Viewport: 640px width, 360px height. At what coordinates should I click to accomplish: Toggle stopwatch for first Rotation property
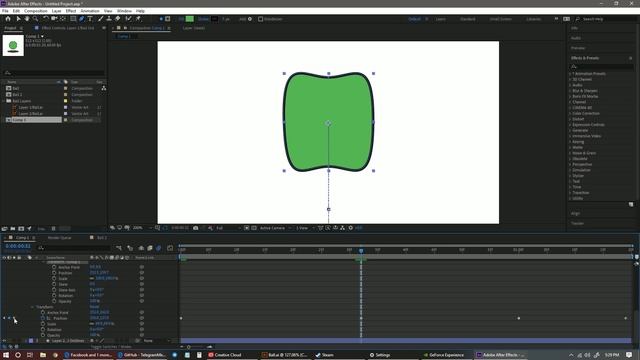point(54,296)
